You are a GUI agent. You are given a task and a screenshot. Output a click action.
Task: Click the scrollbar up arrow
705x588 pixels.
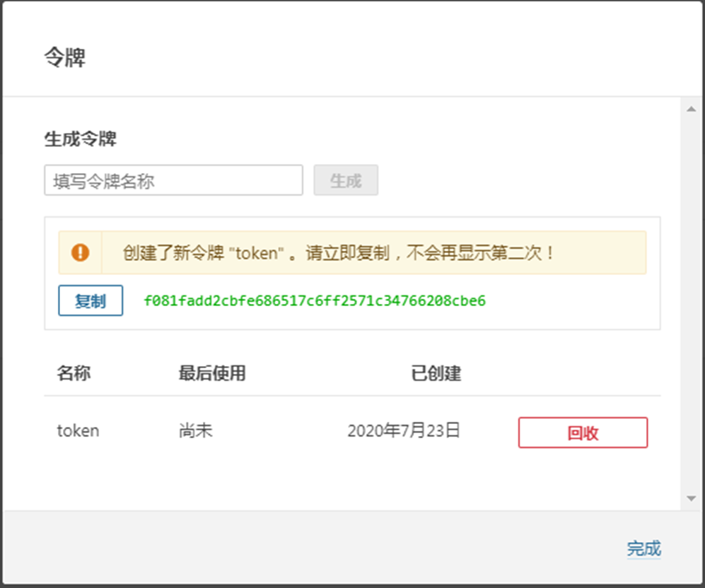(692, 109)
